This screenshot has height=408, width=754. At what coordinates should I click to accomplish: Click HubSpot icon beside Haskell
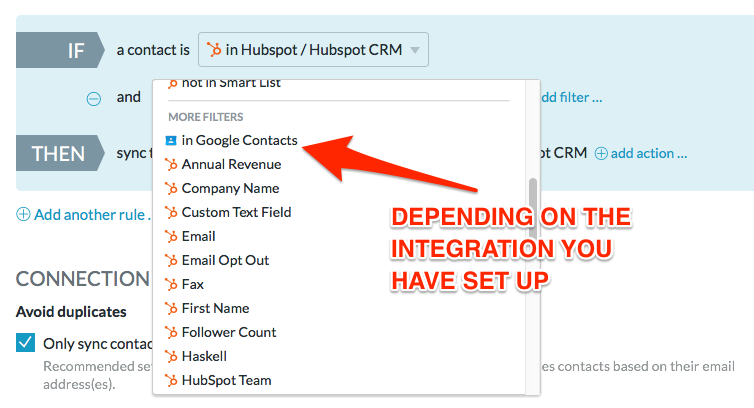(x=171, y=357)
